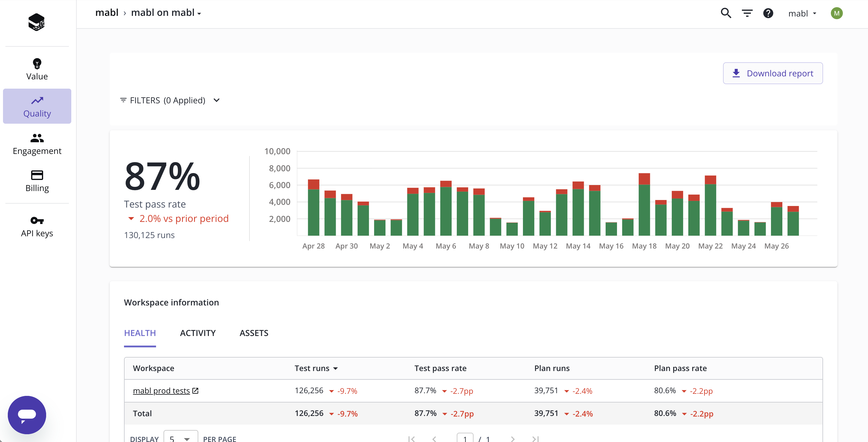Open the chat support bubble

(27, 415)
